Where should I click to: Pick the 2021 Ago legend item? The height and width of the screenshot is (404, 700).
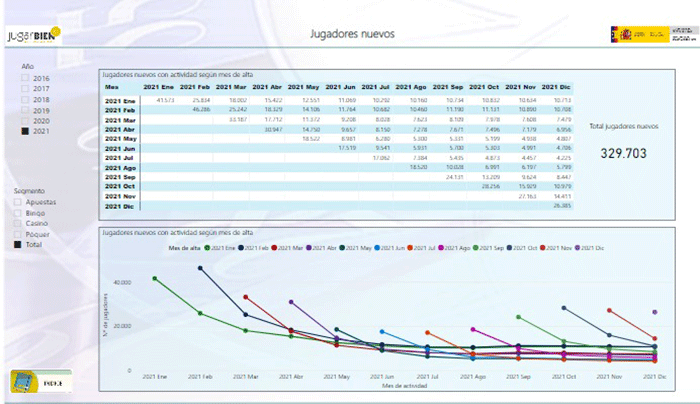(x=454, y=248)
